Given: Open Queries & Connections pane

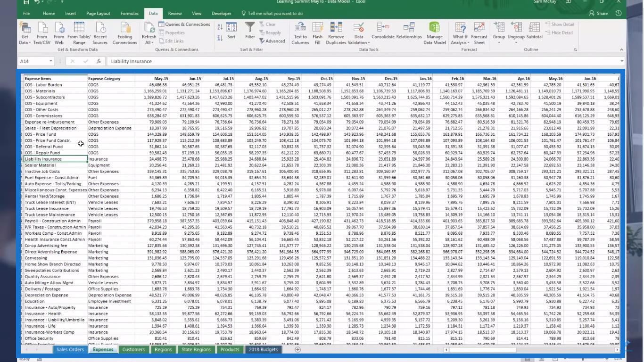Looking at the screenshot, I should (x=184, y=25).
